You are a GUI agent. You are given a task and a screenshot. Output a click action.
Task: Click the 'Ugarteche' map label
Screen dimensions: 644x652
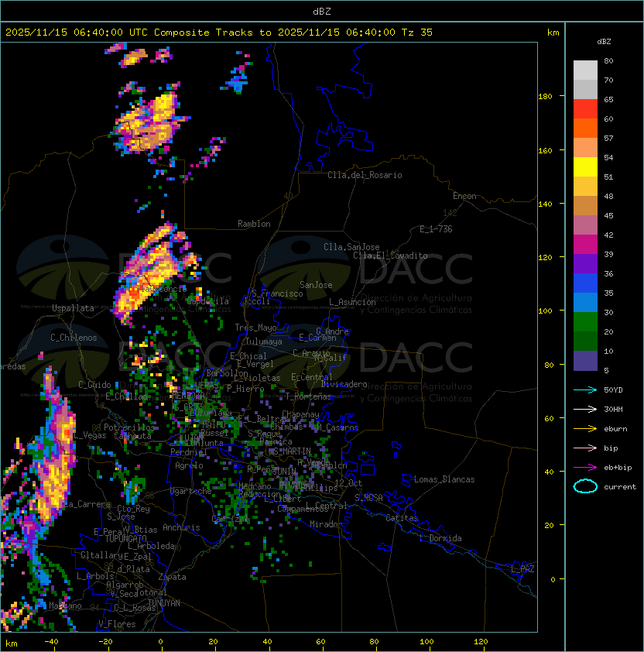(191, 491)
